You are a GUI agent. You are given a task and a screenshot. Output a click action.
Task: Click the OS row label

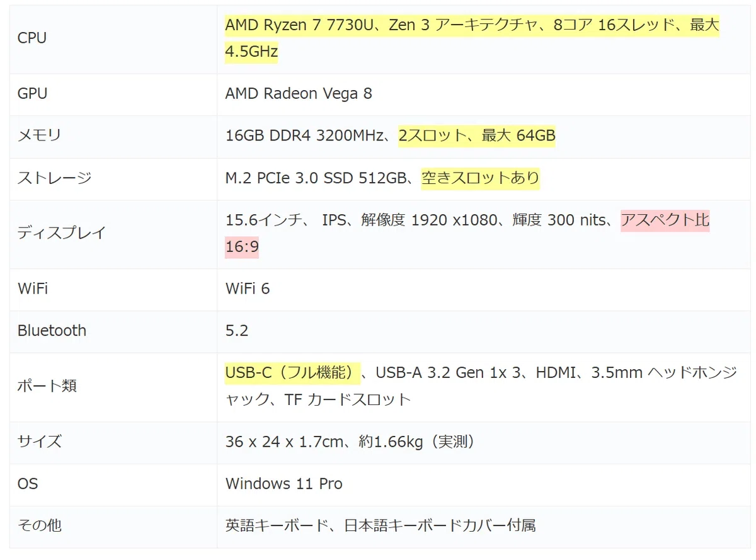28,484
